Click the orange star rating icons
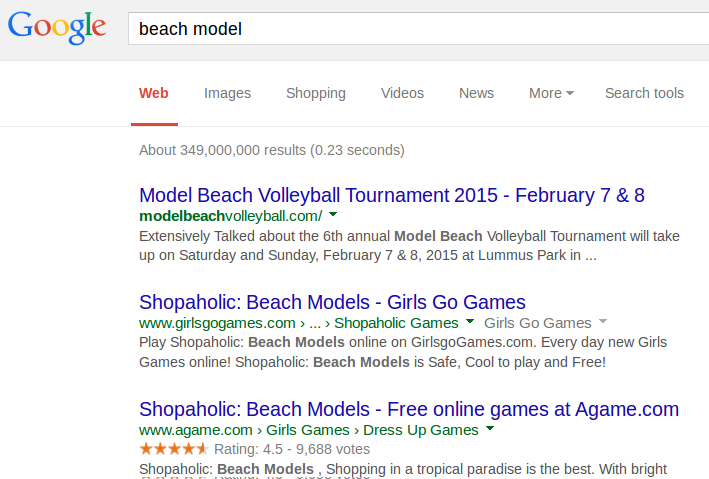709x479 pixels. (x=174, y=449)
